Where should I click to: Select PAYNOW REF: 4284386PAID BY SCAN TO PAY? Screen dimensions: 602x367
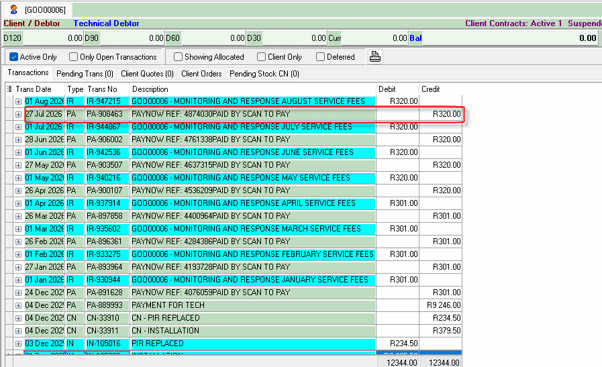click(211, 242)
